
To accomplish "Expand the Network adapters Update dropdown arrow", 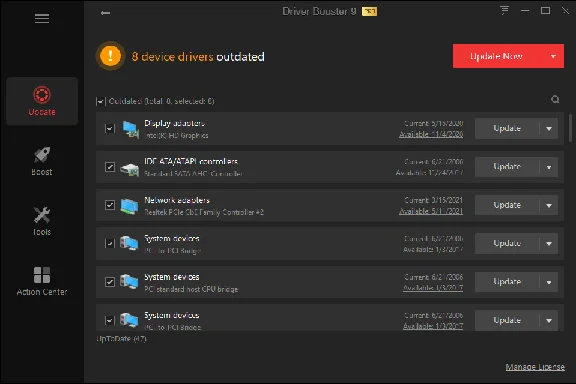I will tap(549, 205).
